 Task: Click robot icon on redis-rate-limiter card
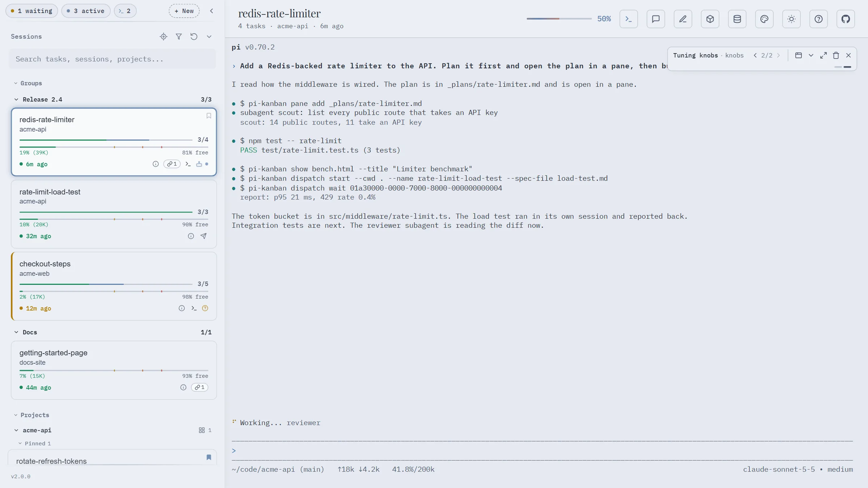(x=199, y=164)
